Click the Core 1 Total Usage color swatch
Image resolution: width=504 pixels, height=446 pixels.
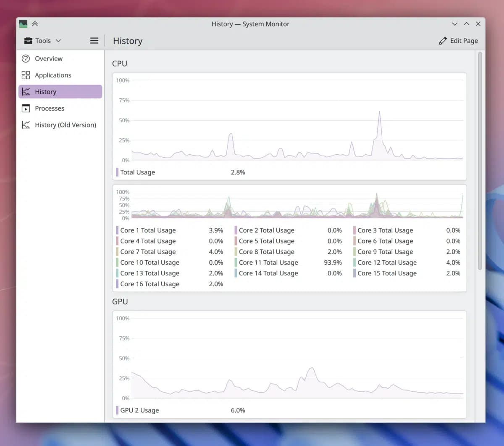117,230
